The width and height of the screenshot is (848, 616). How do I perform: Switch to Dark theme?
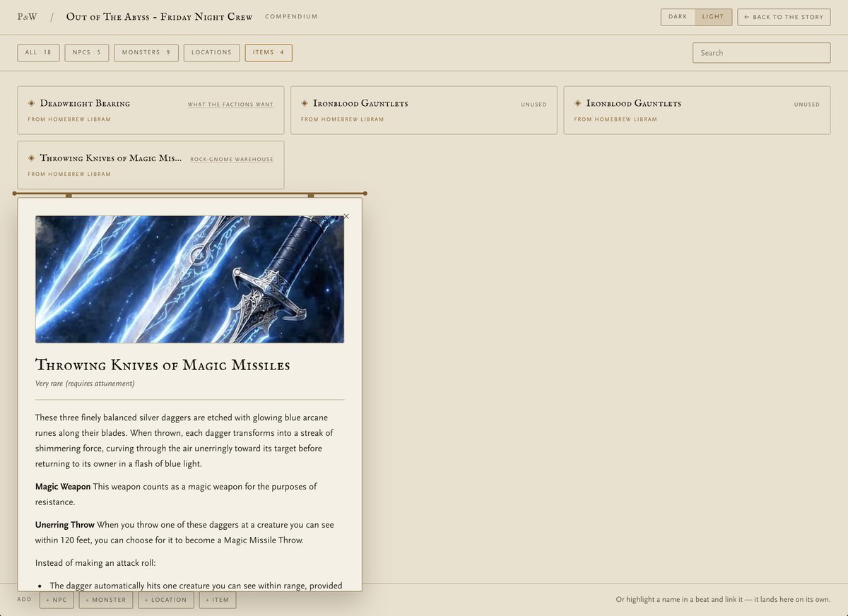[678, 17]
